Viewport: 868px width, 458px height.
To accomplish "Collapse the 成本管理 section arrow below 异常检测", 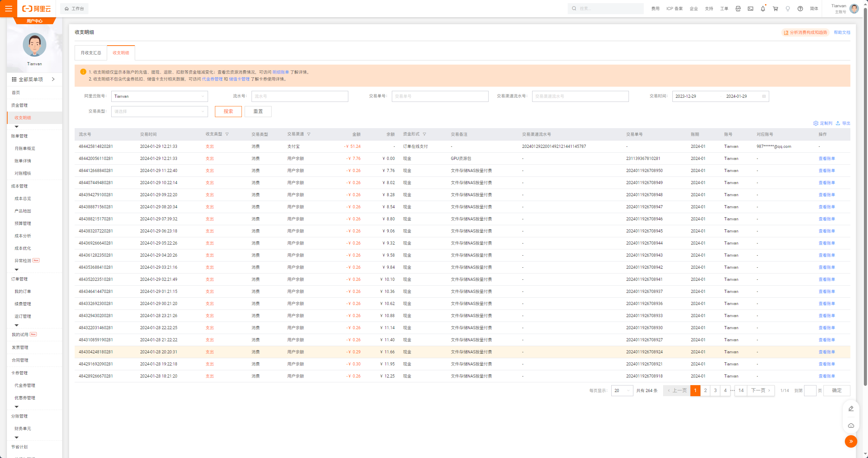I will click(16, 270).
